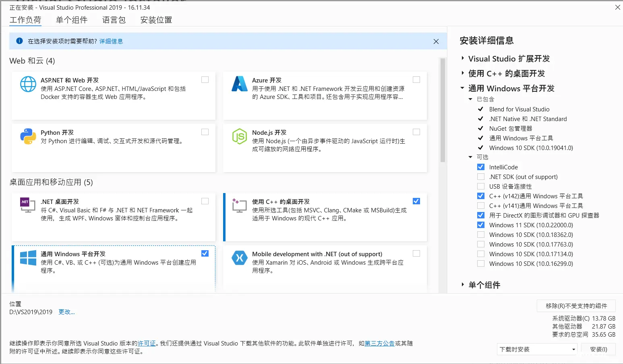
Task: Expand the 单个组件 details section
Action: tap(463, 285)
